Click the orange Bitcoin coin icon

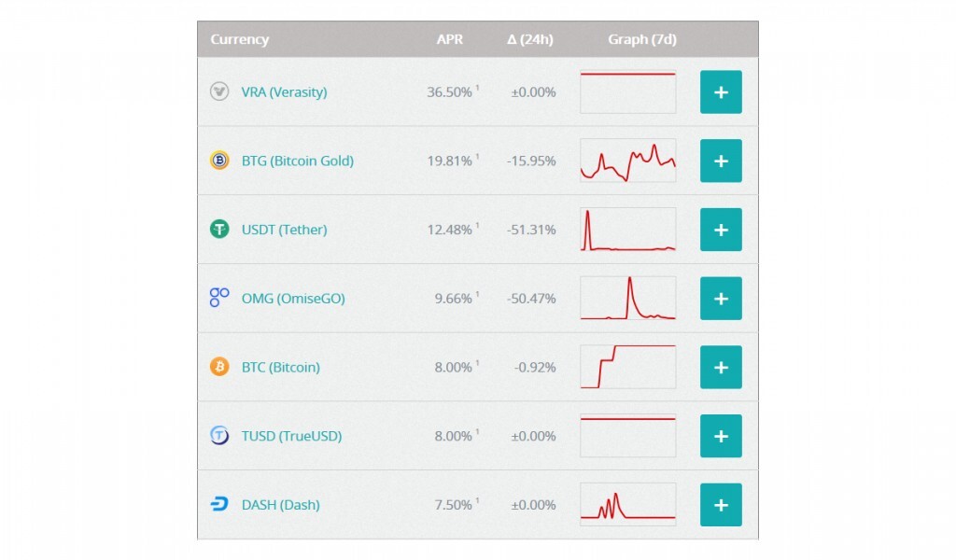219,367
